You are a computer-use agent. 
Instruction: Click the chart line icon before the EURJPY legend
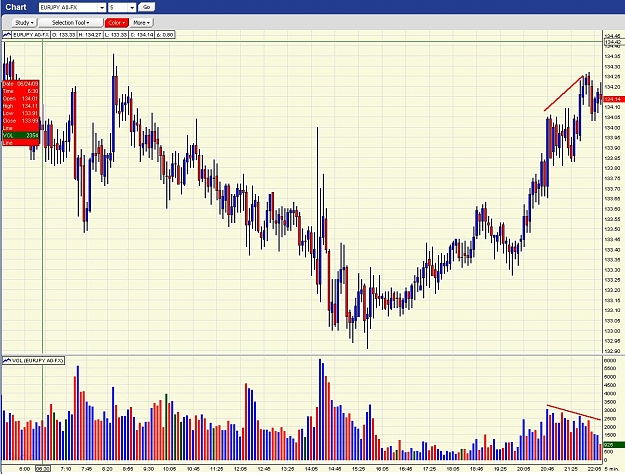coord(7,35)
